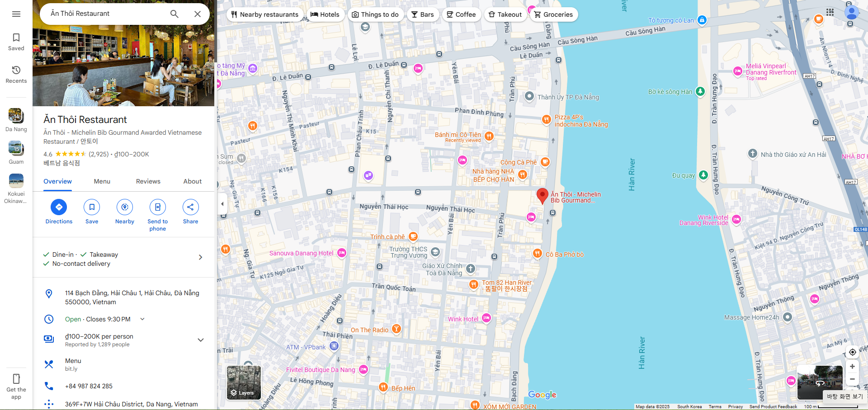Viewport: 868px width, 410px height.
Task: Click the red Ăn Thôi map pin
Action: click(x=542, y=196)
